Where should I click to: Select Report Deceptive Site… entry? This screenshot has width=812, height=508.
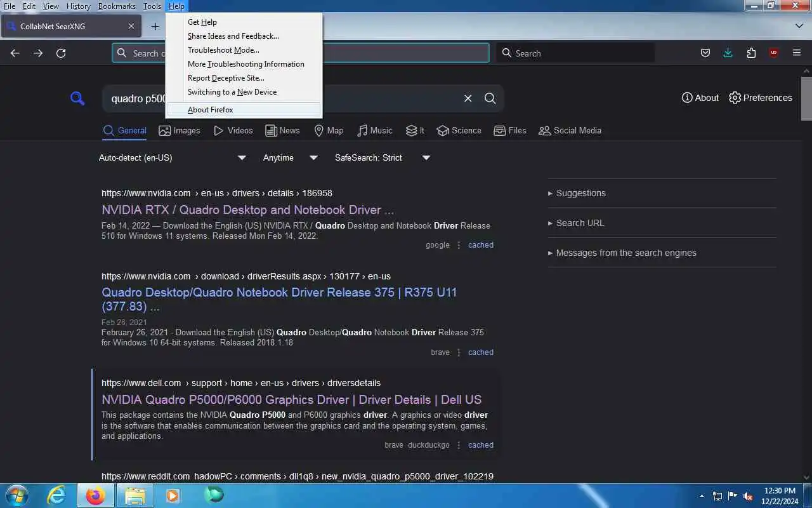244,78
